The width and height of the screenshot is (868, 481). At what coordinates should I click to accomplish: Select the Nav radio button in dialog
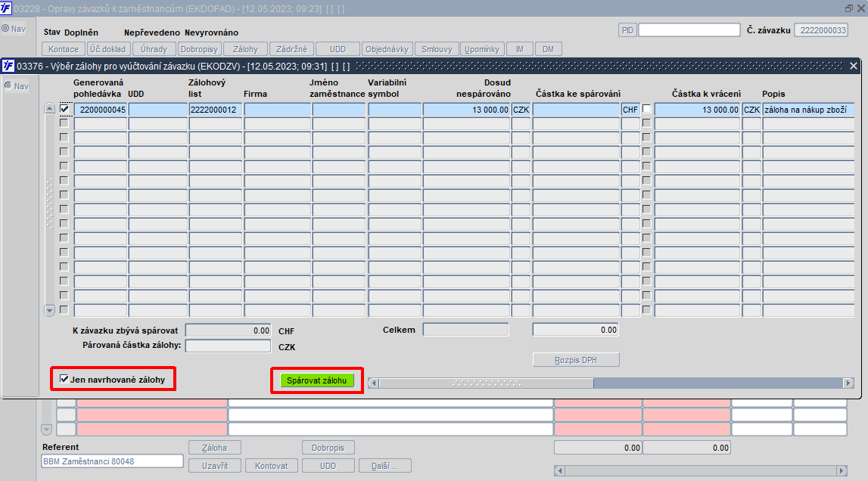point(8,85)
